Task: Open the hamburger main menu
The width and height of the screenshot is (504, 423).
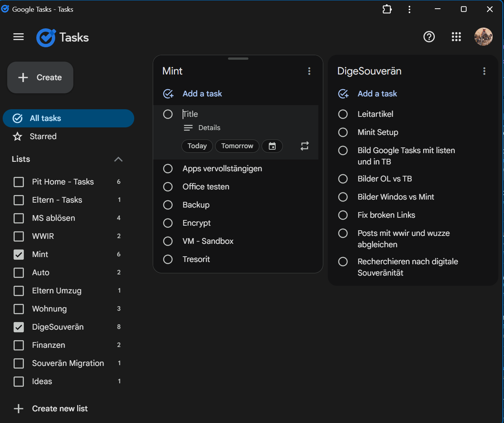Action: tap(19, 37)
